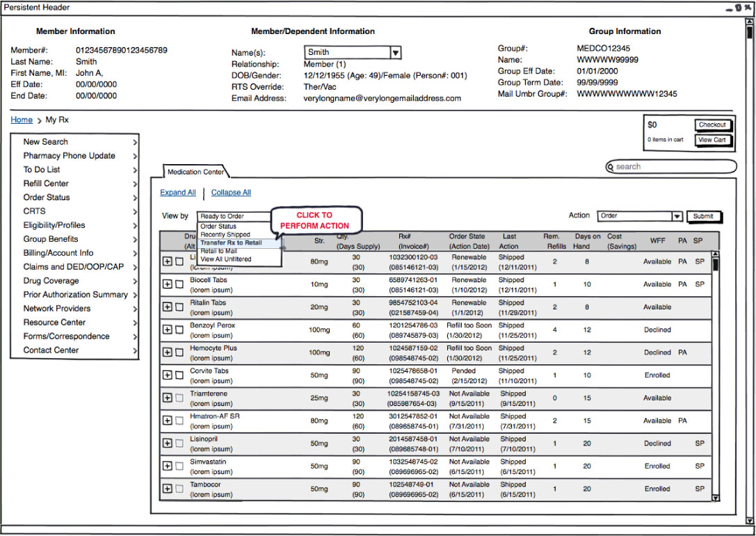Click the WFF column header
The height and width of the screenshot is (536, 756).
point(658,241)
